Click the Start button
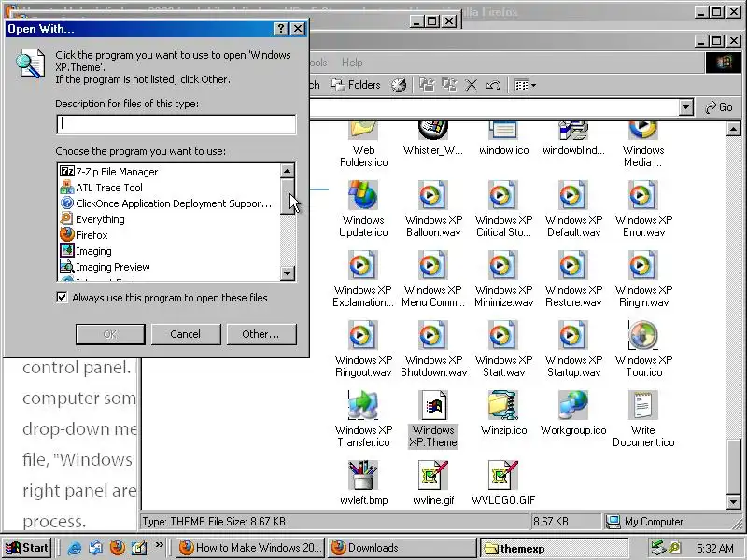The height and width of the screenshot is (560, 747). (x=28, y=548)
